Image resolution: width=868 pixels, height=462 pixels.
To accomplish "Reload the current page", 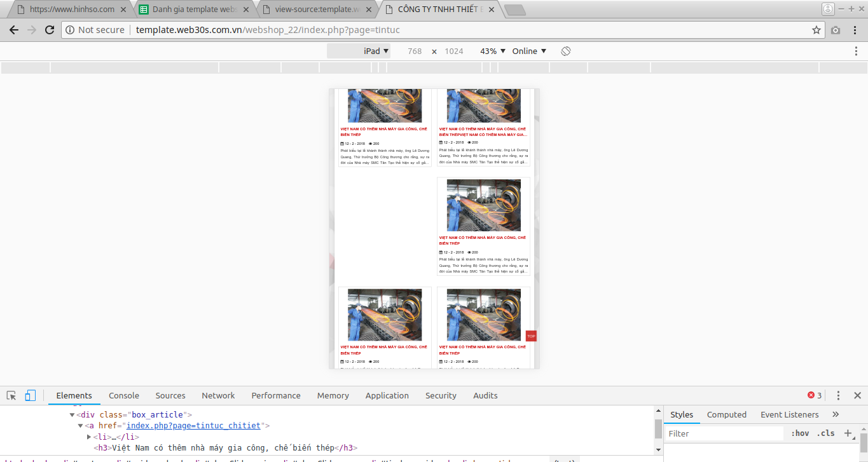I will (x=50, y=30).
